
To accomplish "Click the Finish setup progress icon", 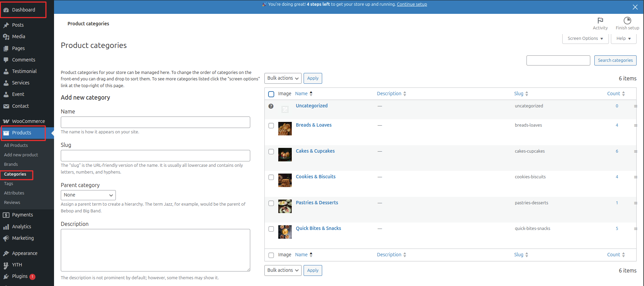I will click(x=627, y=21).
